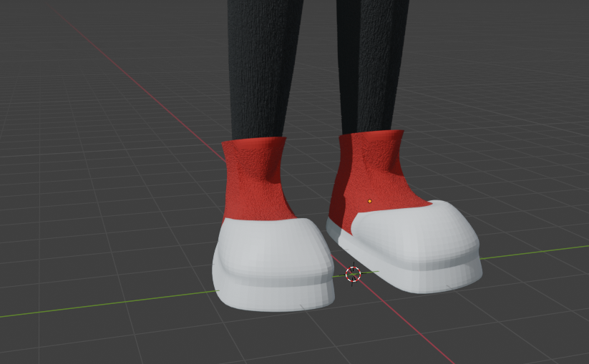Click the green Y axis line at far right

point(544,251)
